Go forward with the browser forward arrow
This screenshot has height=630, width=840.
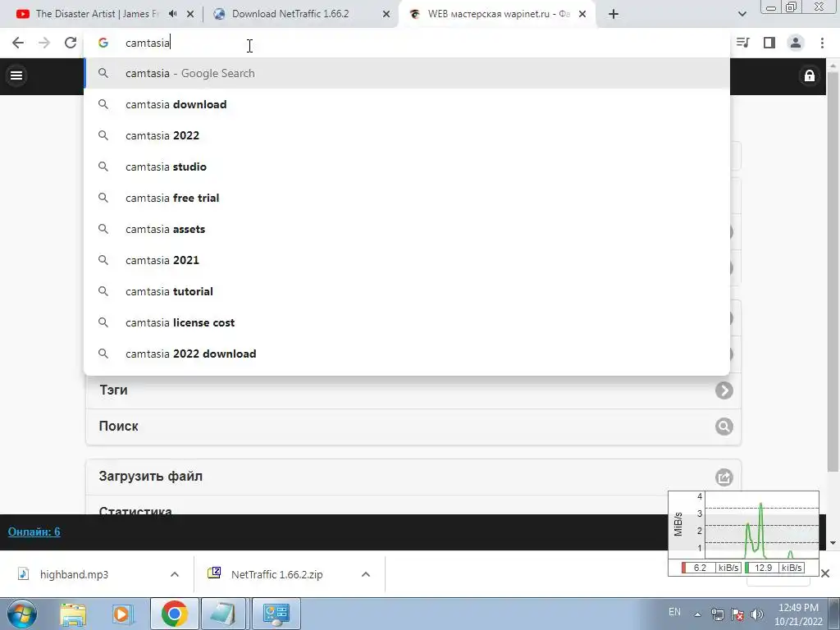pyautogui.click(x=44, y=43)
